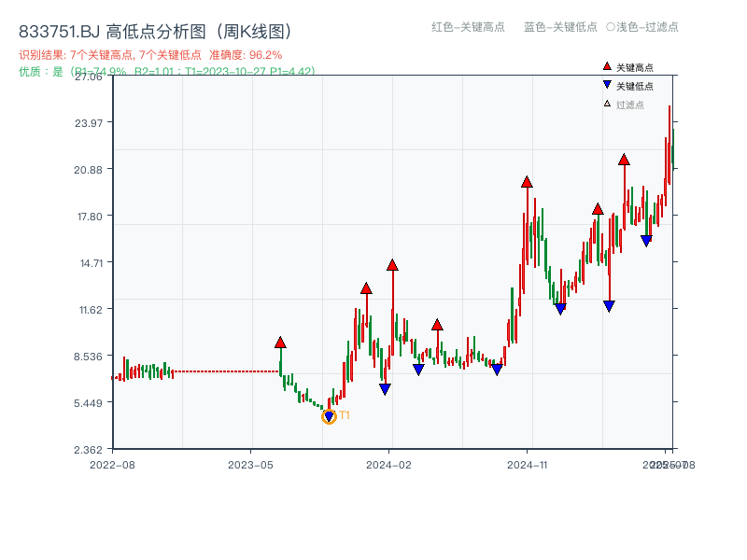Image resolution: width=747 pixels, height=560 pixels.
Task: Select blue low marker right after the 2024-02 spike
Action: [x=418, y=370]
